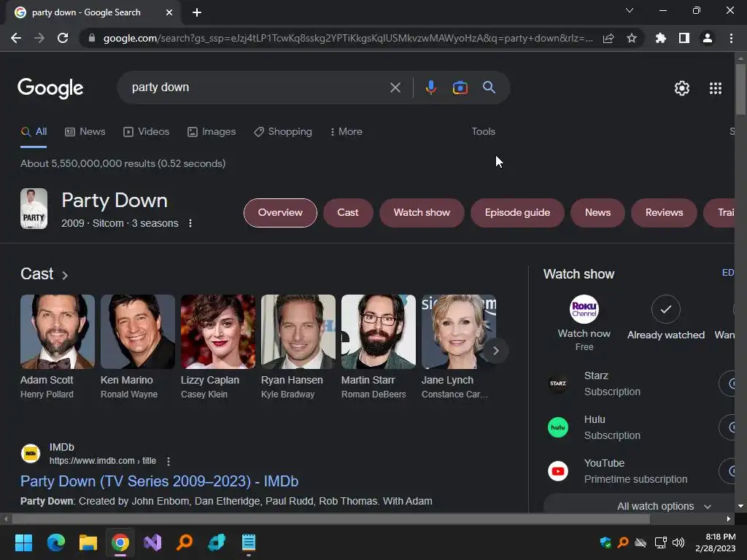
Task: Select the Cast chip
Action: click(348, 213)
